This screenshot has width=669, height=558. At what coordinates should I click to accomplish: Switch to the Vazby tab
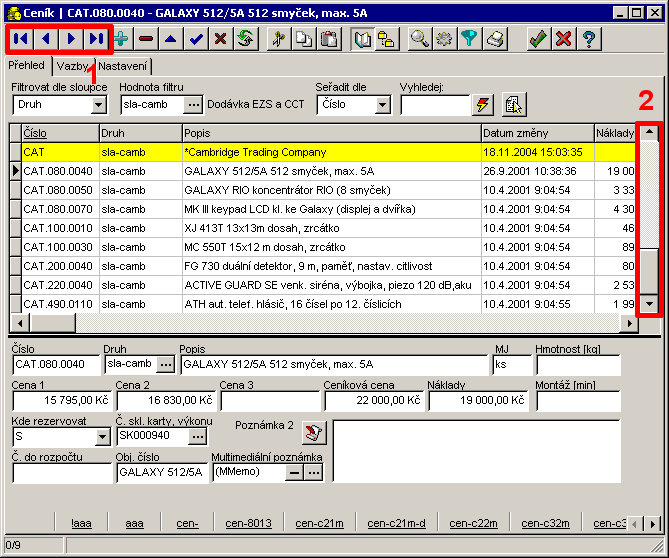(71, 65)
